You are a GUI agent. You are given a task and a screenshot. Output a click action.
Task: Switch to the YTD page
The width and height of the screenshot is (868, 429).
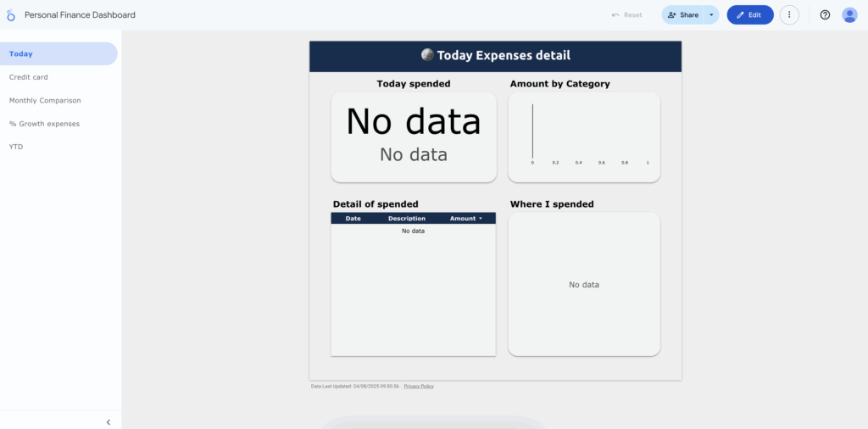(x=16, y=147)
